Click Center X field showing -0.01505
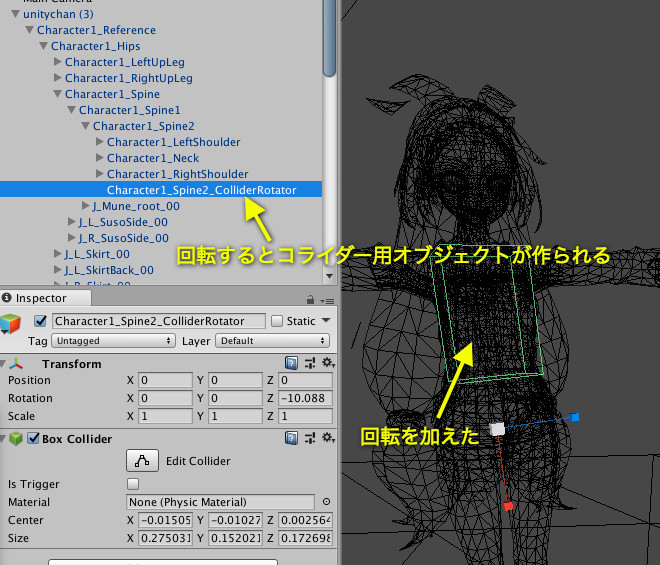Image resolution: width=660 pixels, height=565 pixels. pyautogui.click(x=165, y=520)
